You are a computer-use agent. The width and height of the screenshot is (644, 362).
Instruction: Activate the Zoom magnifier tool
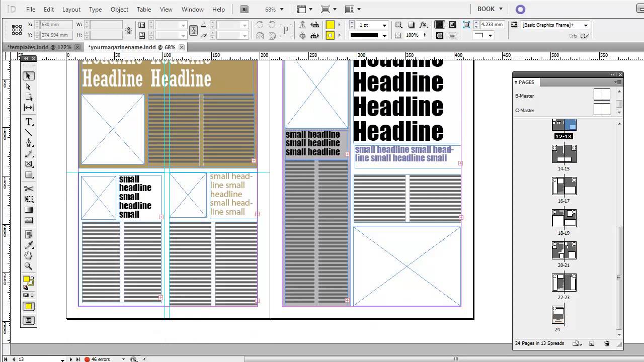(29, 266)
